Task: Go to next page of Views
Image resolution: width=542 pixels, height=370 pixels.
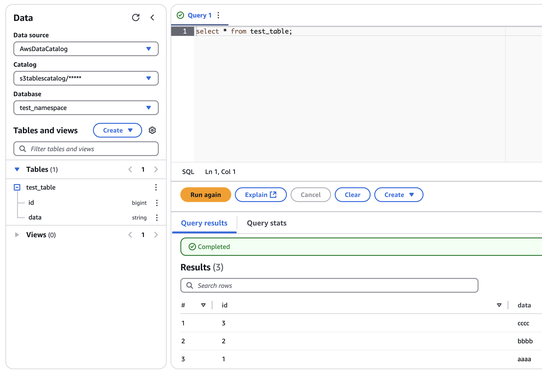Action: (x=156, y=235)
